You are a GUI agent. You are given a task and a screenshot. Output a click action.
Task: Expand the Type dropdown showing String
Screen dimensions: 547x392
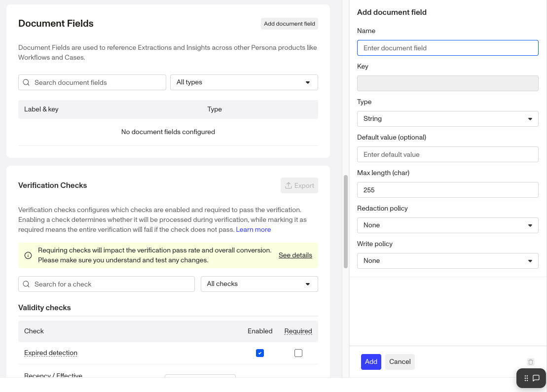447,119
